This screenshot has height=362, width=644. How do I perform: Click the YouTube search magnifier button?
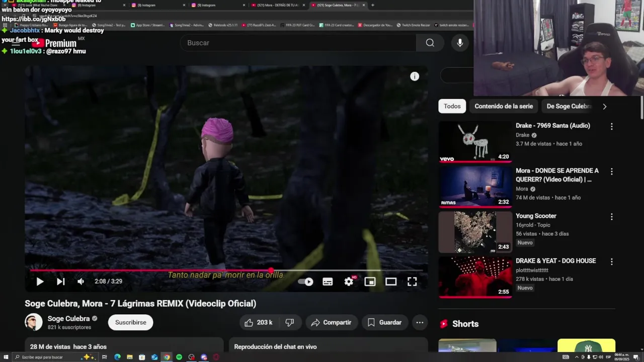tap(430, 43)
